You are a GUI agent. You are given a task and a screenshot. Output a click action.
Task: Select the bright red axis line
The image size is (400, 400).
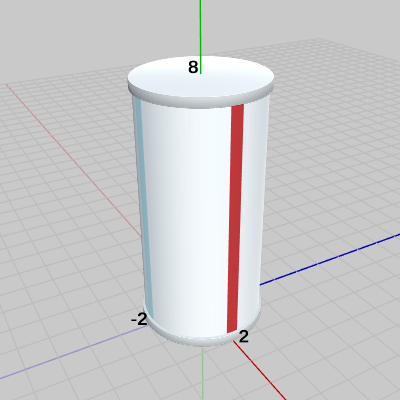(260, 370)
